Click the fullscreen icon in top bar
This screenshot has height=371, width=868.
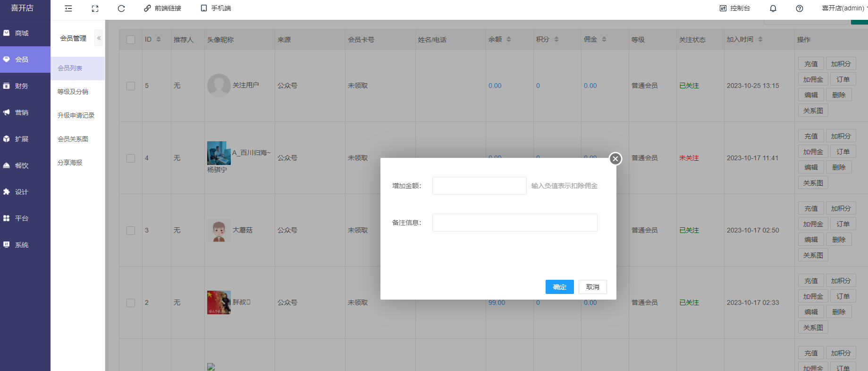[x=95, y=9]
